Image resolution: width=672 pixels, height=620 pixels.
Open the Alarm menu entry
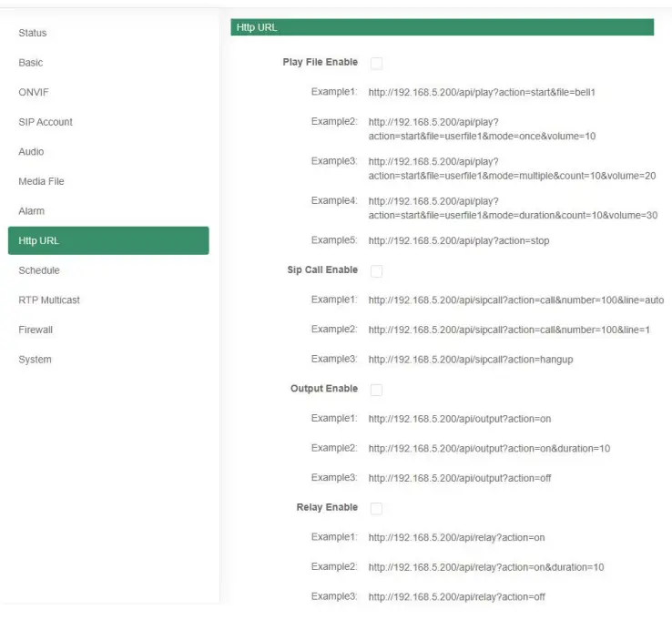31,211
